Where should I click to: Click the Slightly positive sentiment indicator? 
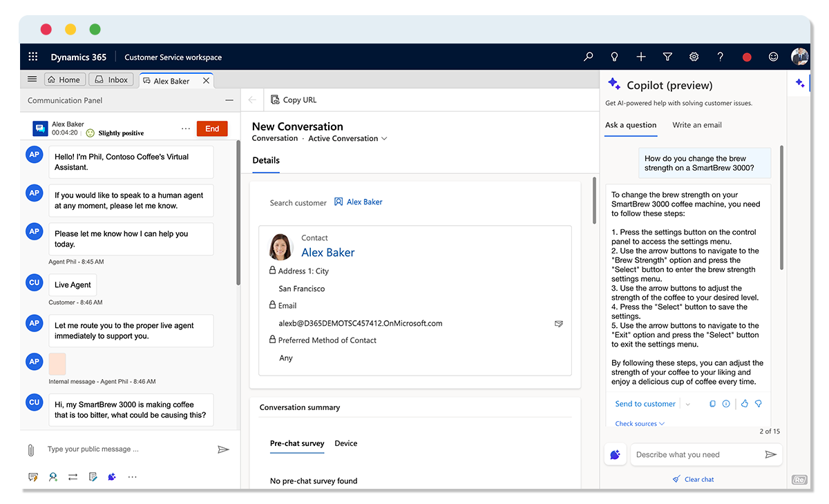point(115,133)
